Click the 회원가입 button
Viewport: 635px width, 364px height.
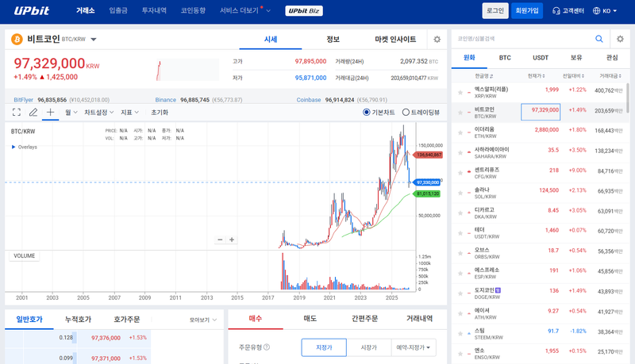[x=527, y=11]
